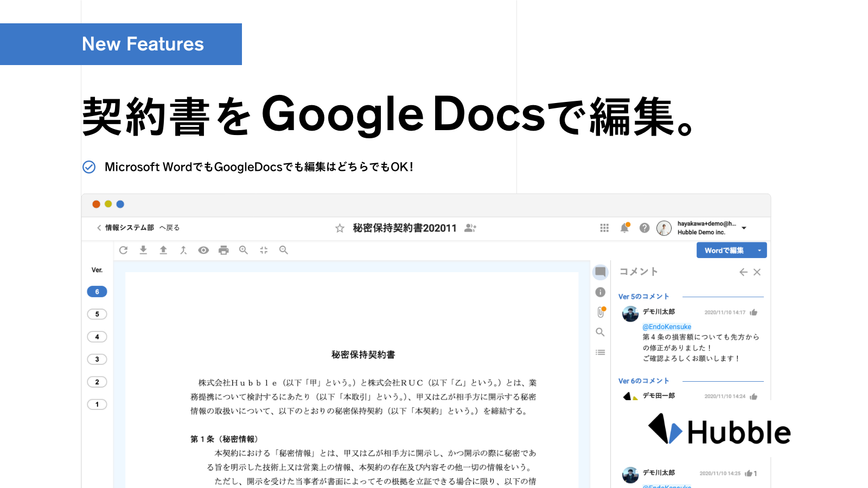The height and width of the screenshot is (488, 868).
Task: Print the document using the printer icon
Action: click(x=224, y=250)
